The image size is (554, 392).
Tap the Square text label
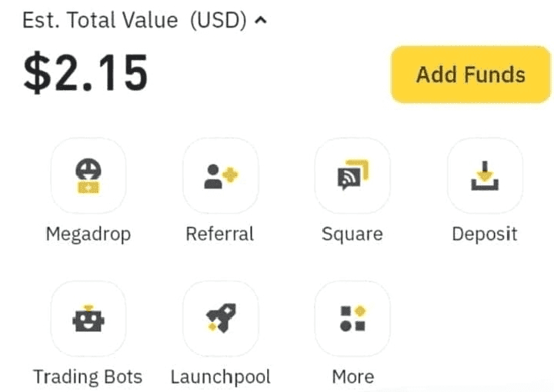352,234
